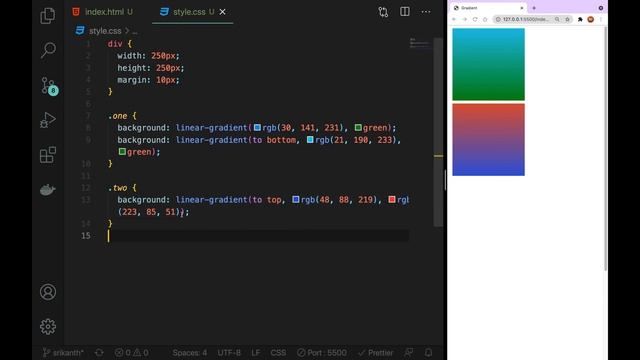
Task: Click style.css in the breadcrumb
Action: pos(105,31)
